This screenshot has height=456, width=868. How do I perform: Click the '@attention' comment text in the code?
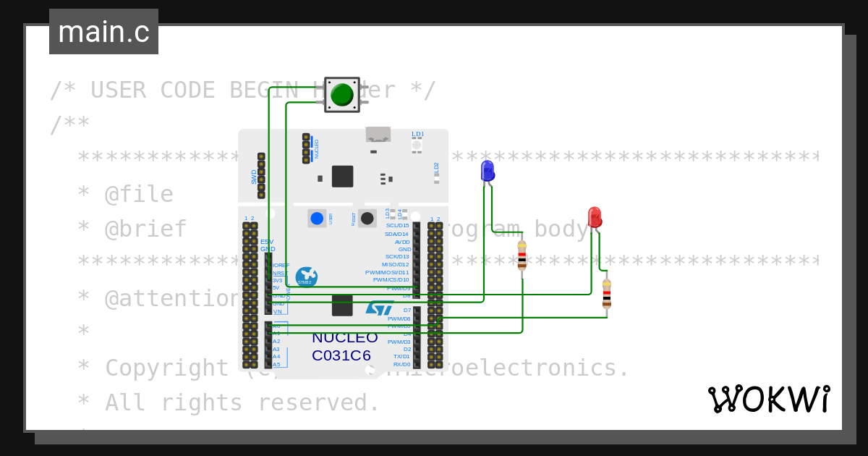tap(172, 299)
